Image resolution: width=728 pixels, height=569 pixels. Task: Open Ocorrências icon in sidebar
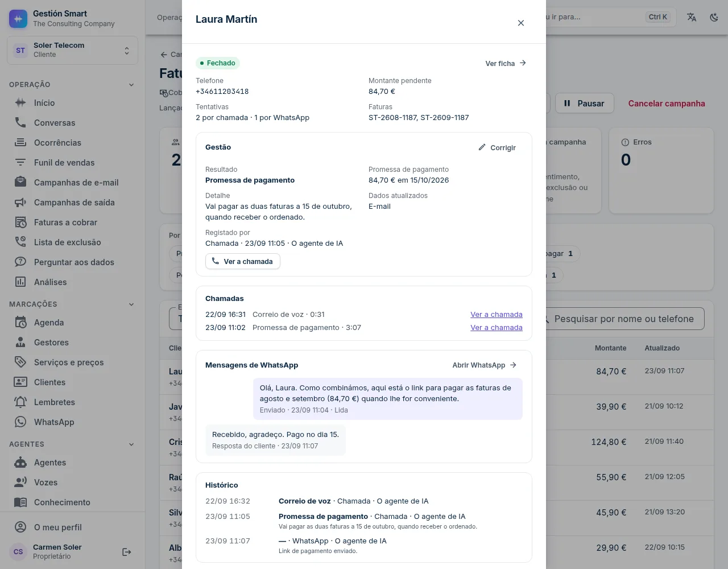(20, 143)
